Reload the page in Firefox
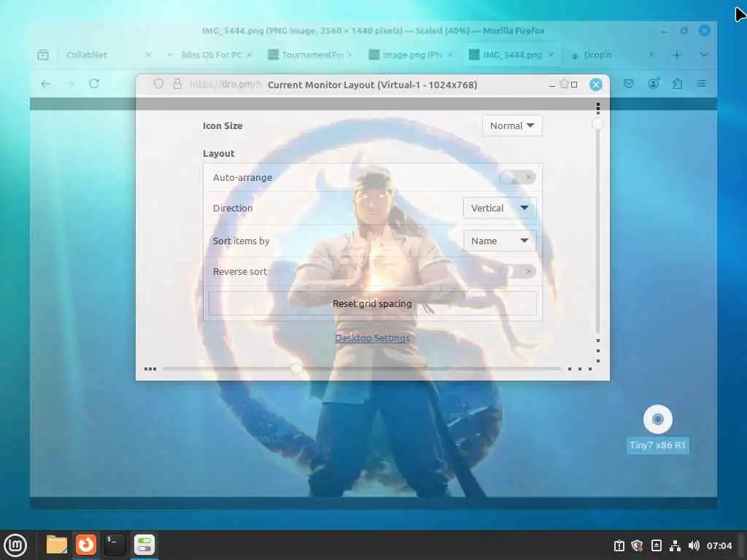The width and height of the screenshot is (747, 560). click(x=94, y=84)
